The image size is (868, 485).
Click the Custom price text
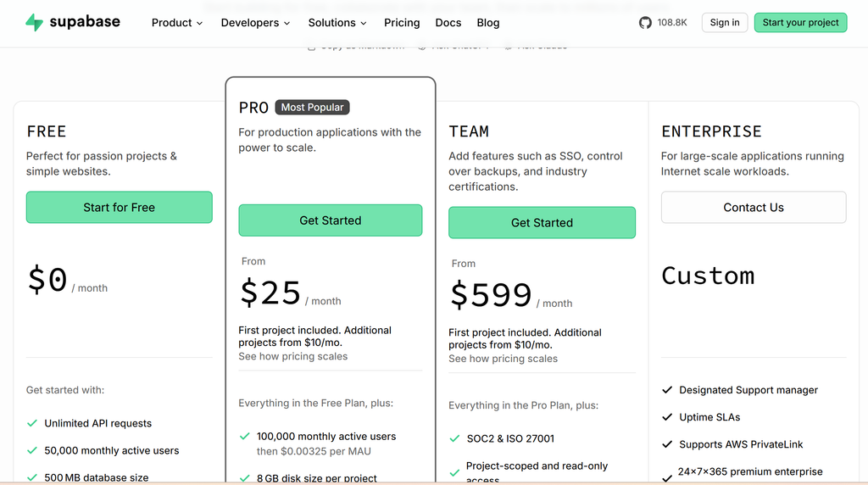click(708, 276)
